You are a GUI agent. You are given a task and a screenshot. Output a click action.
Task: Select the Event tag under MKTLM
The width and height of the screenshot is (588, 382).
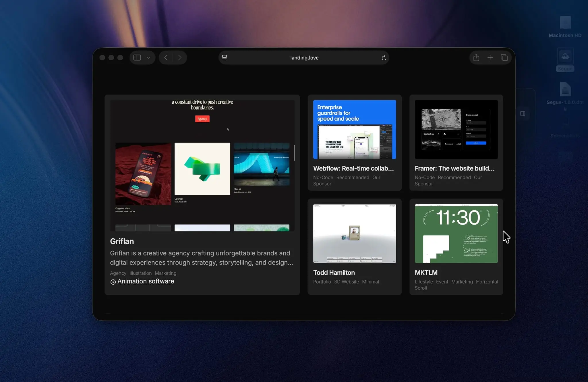442,282
